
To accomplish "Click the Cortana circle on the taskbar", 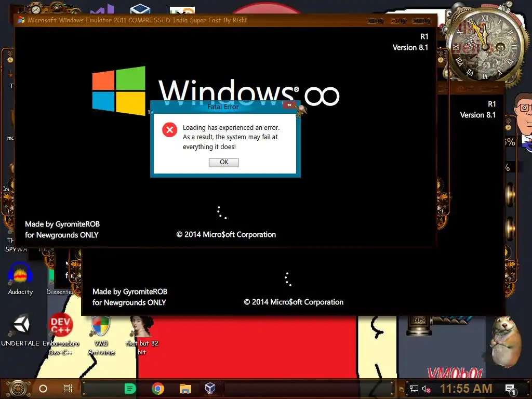I will pos(43,389).
